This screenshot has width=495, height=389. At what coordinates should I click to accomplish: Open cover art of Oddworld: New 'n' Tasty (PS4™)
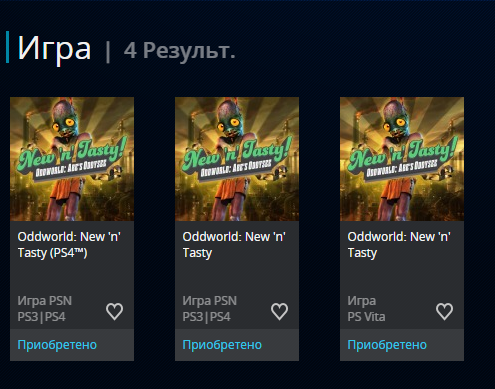[72, 159]
